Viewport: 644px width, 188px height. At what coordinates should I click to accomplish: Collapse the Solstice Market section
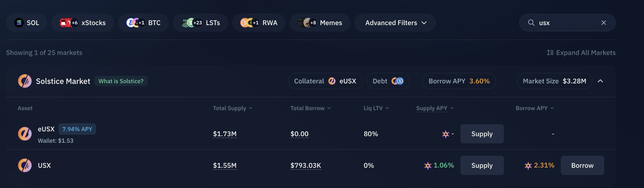click(x=600, y=81)
